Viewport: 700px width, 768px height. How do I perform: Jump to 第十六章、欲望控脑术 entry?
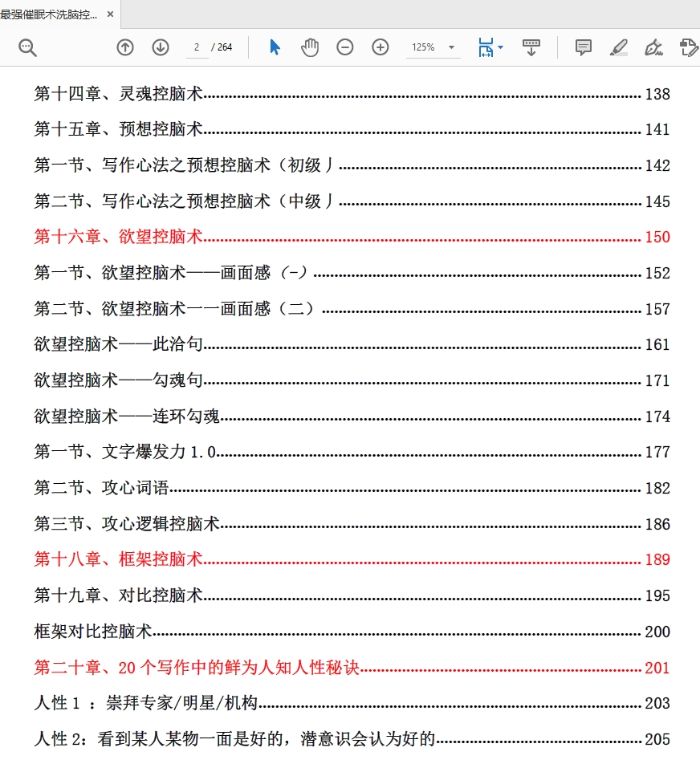(x=118, y=237)
